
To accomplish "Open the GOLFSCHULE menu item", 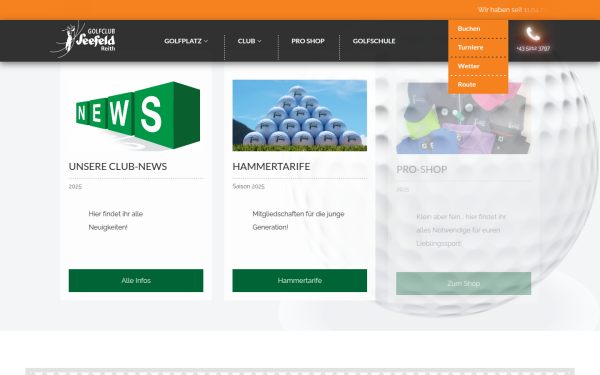I will (x=374, y=41).
